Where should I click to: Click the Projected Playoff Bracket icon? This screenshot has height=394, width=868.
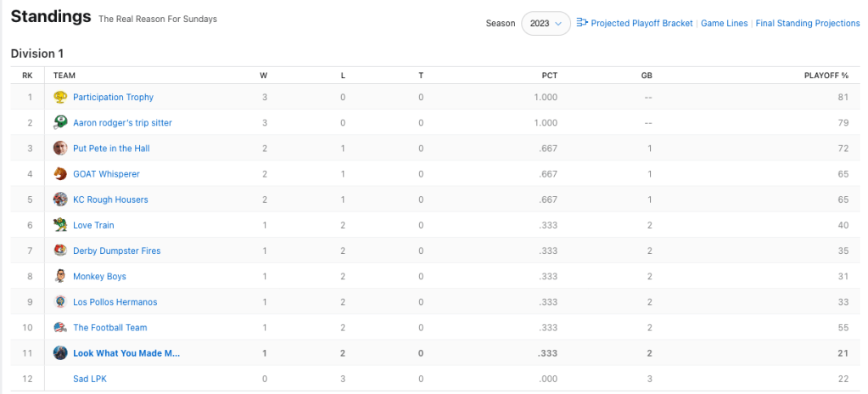[582, 23]
